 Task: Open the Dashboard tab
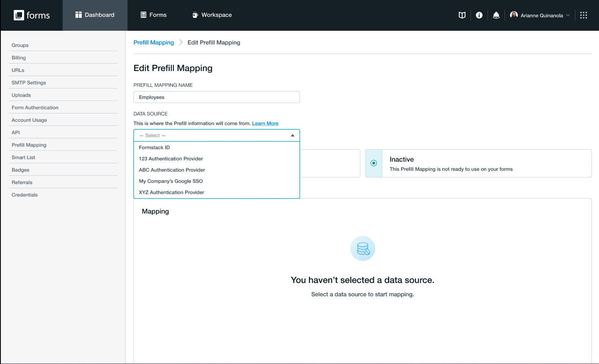(95, 15)
